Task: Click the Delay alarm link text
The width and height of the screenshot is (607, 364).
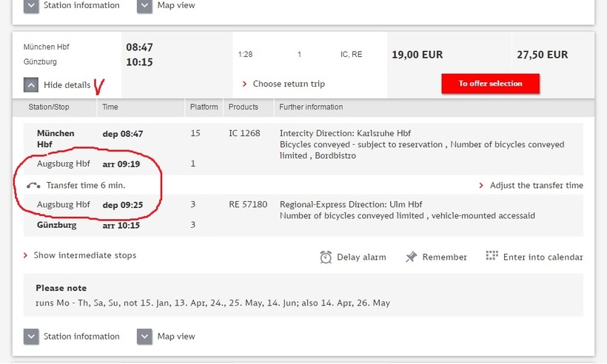Action: coord(361,257)
